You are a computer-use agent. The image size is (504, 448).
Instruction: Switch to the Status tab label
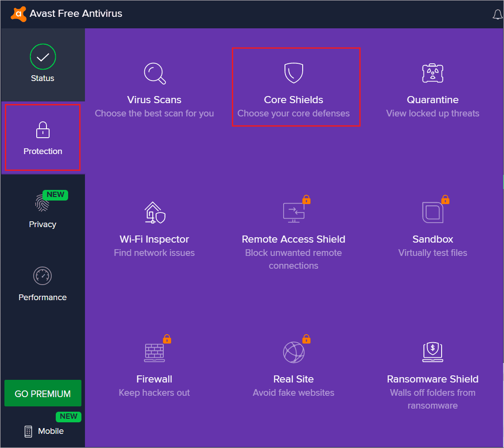(42, 78)
